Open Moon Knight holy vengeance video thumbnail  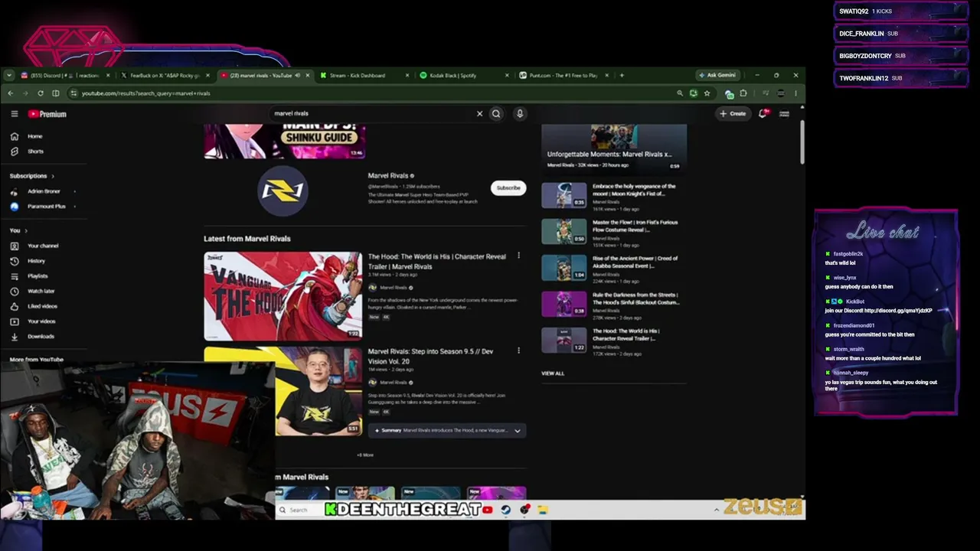[x=564, y=195]
